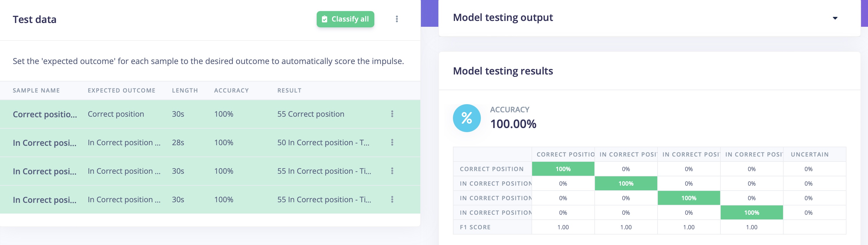868x245 pixels.
Task: Click the F1 Score row label
Action: (x=475, y=227)
